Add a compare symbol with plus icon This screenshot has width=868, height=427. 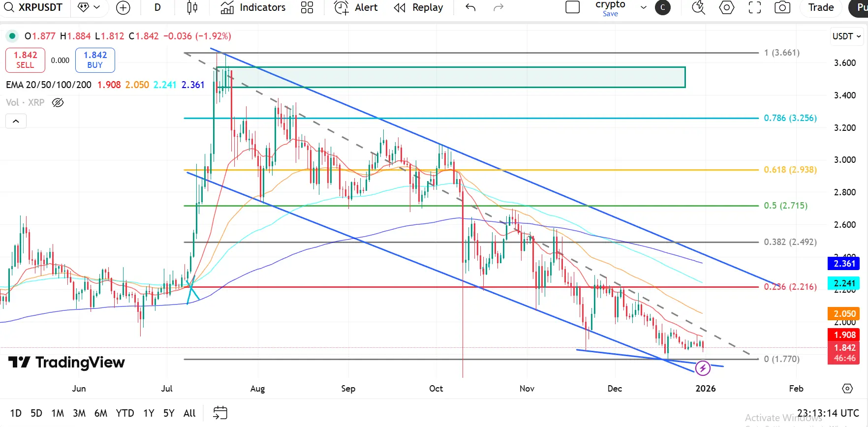123,7
